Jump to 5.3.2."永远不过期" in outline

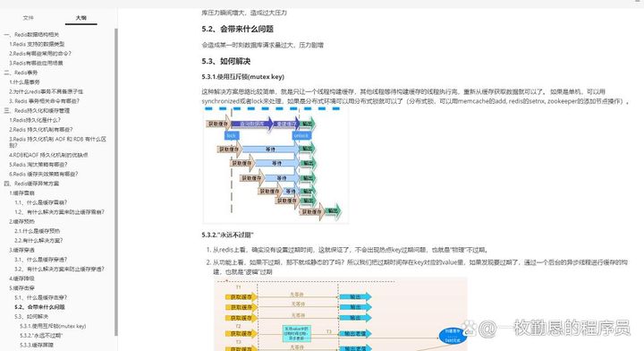coord(41,336)
